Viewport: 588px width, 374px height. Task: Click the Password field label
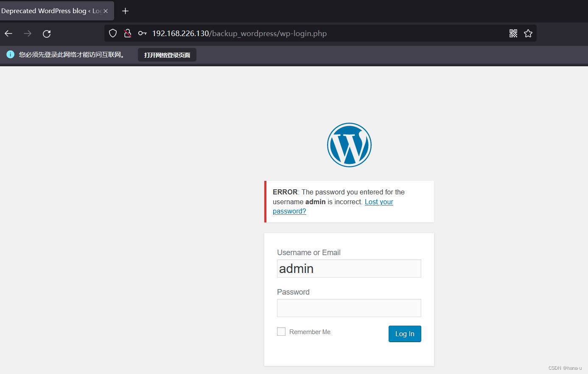pyautogui.click(x=293, y=292)
